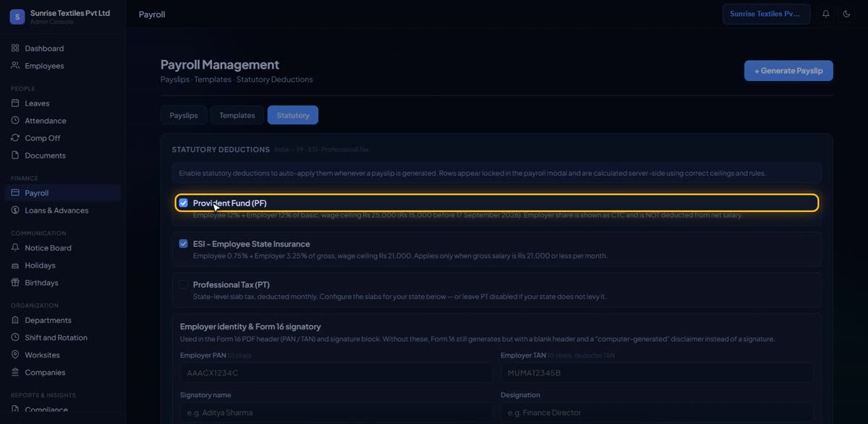Open the Comp Off refresh icon
868x424 pixels.
(15, 138)
